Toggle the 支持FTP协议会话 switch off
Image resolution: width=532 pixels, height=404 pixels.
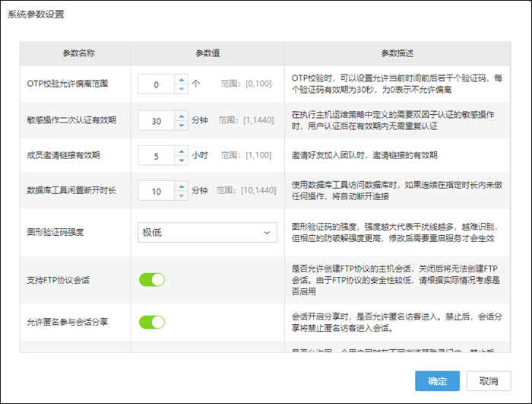coord(152,280)
